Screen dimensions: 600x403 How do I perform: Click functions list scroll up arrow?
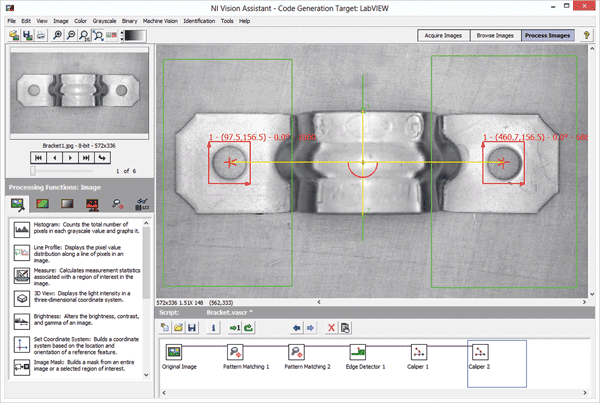[146, 223]
